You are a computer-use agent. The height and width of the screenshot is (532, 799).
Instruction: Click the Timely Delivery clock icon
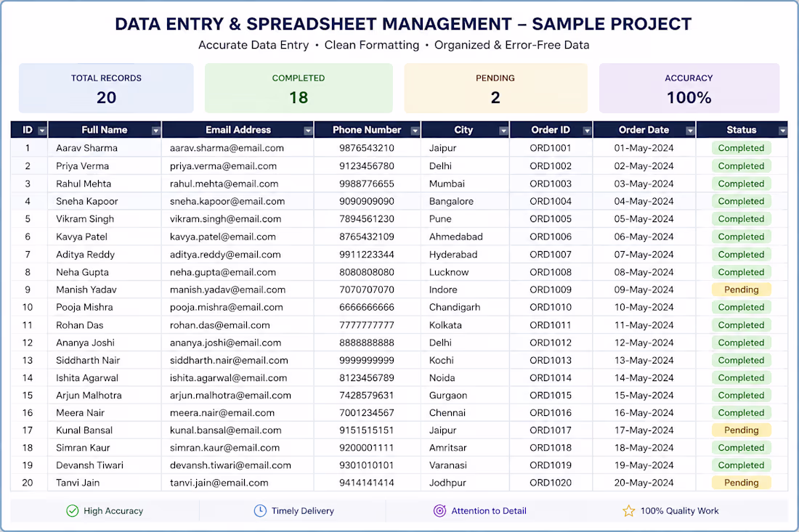click(x=260, y=511)
